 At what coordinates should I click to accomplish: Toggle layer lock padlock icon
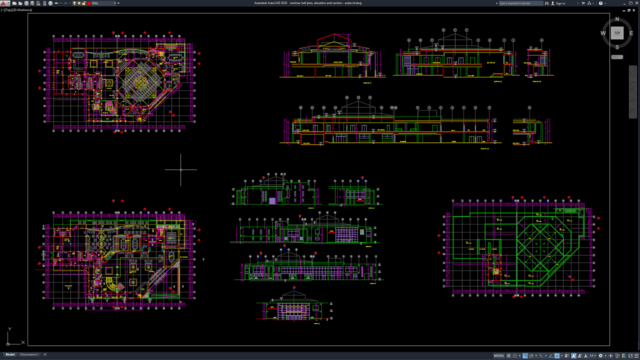[x=84, y=3]
